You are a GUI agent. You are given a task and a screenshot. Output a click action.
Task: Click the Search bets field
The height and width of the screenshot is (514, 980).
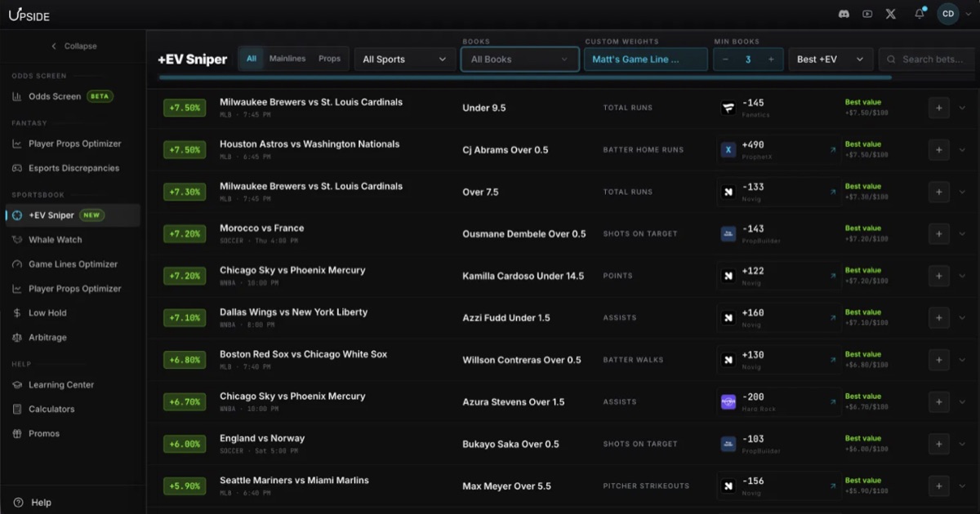coord(927,60)
